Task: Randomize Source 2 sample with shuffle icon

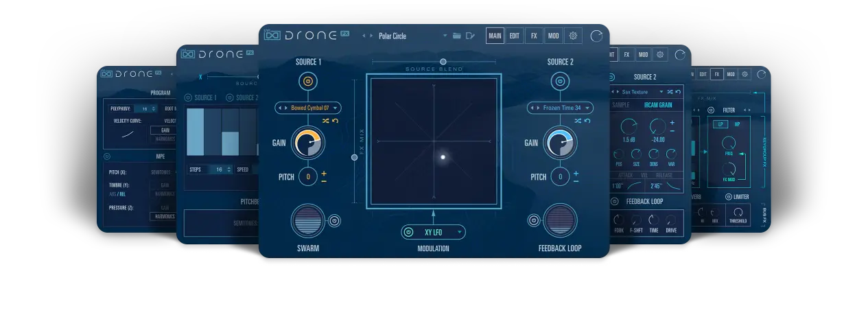Action: point(578,121)
